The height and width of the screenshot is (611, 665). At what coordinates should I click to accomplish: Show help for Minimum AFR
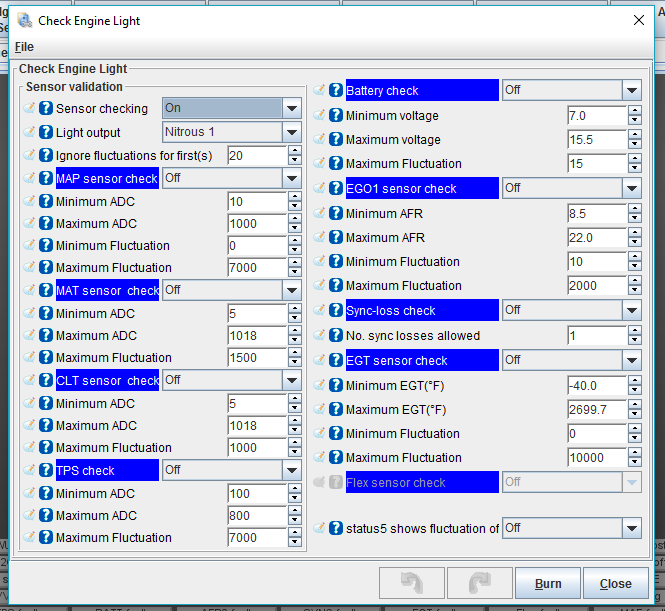tap(336, 213)
